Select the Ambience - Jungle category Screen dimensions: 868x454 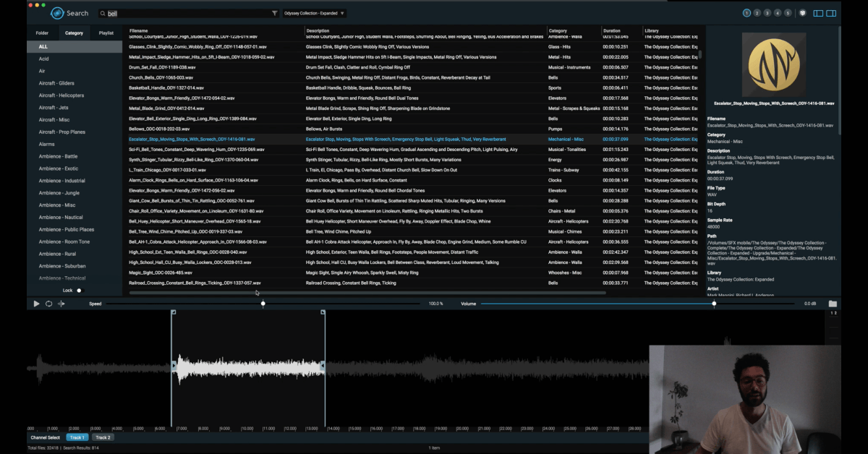pyautogui.click(x=75, y=193)
